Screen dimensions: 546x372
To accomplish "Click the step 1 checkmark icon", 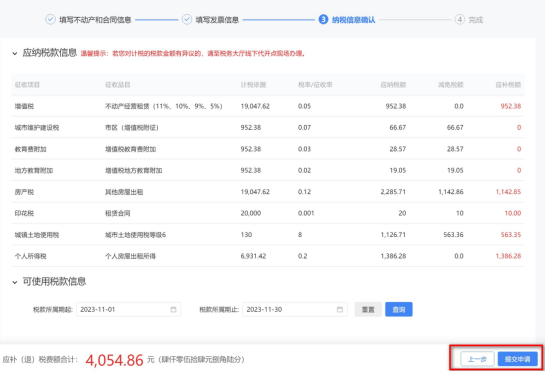I will pos(50,20).
